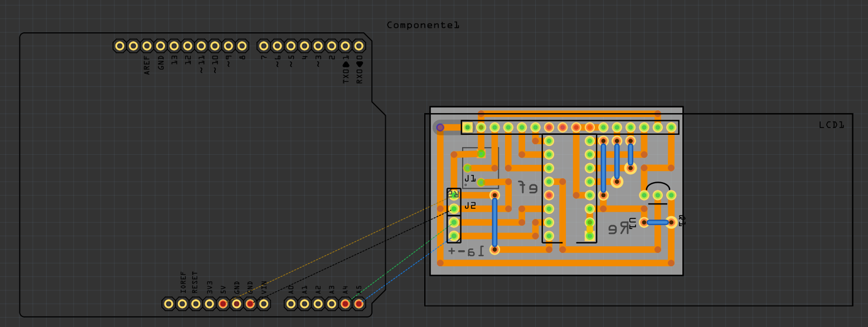This screenshot has width=868, height=327.
Task: Select the RXD 0 pin pad
Action: 359,46
